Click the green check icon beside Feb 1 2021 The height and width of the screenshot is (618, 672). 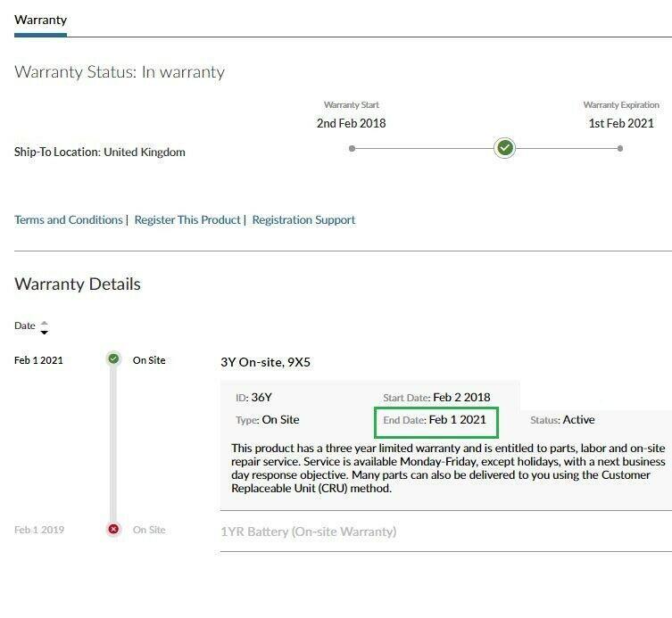click(x=113, y=359)
